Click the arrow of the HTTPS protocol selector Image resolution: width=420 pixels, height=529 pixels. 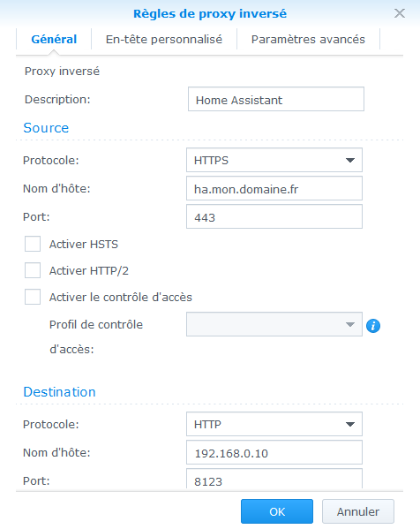(350, 160)
